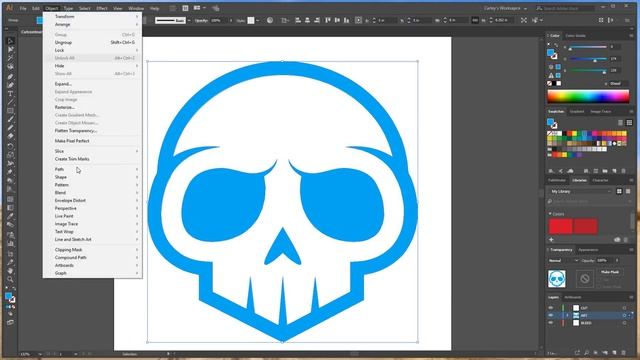
Task: Click the Swatches fill/stroke indicator
Action: (552, 123)
